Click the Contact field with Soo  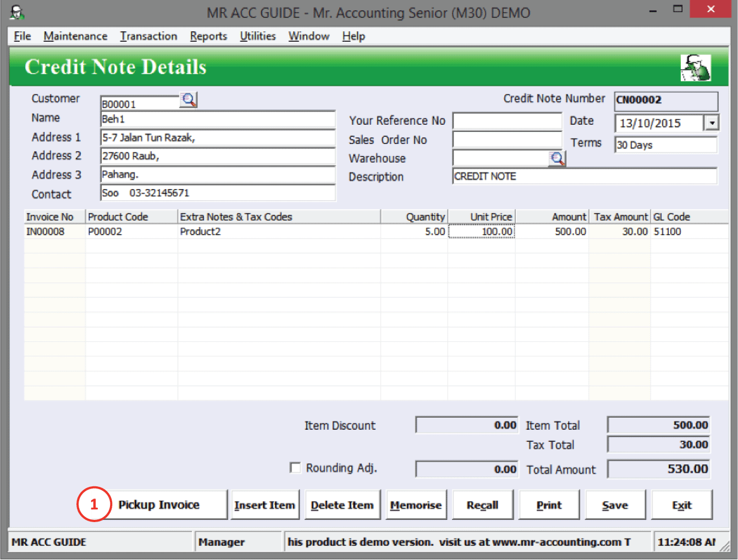(218, 193)
